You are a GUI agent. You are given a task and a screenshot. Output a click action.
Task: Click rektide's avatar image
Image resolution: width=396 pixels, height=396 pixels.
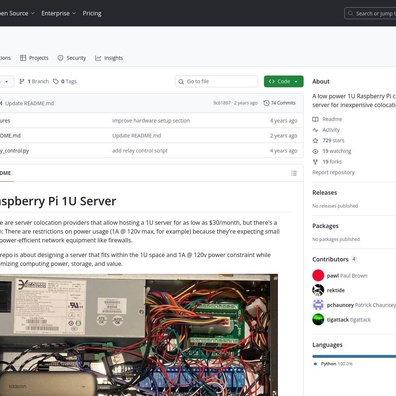pyautogui.click(x=318, y=290)
